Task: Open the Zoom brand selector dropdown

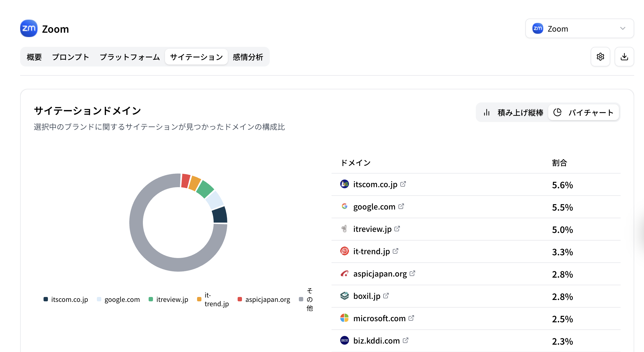Action: pos(579,28)
